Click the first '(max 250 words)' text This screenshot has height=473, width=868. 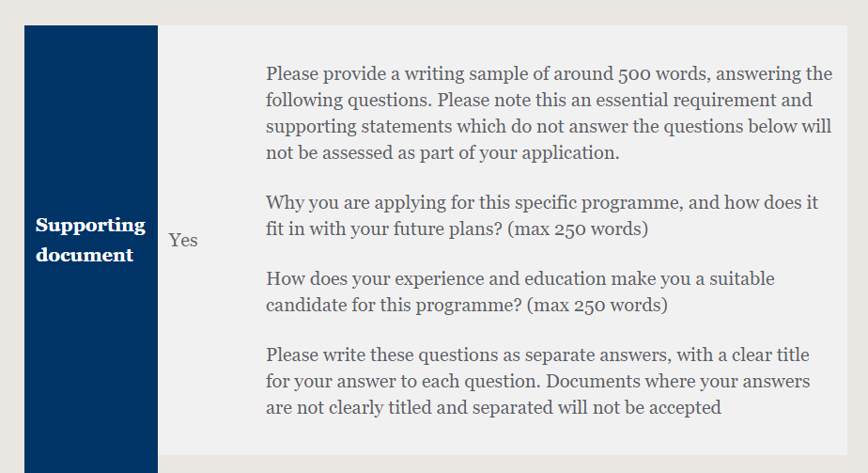point(578,229)
